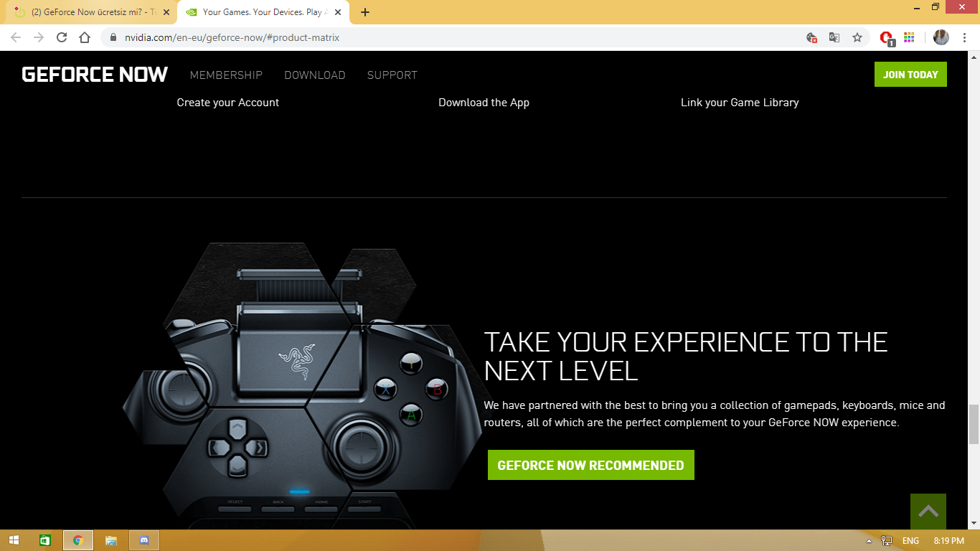Click the 'Link your Game Library' text
This screenshot has width=980, height=551.
[x=740, y=103]
